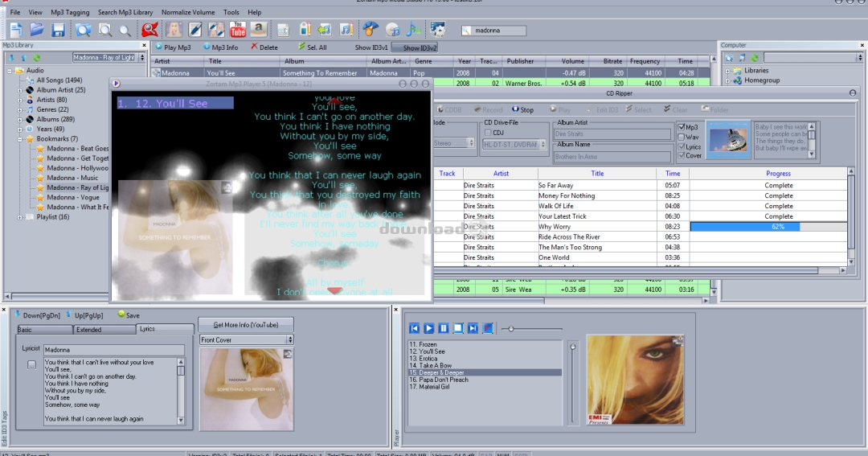This screenshot has height=456, width=868.
Task: Click the YouTube toolbar icon
Action: 237,30
